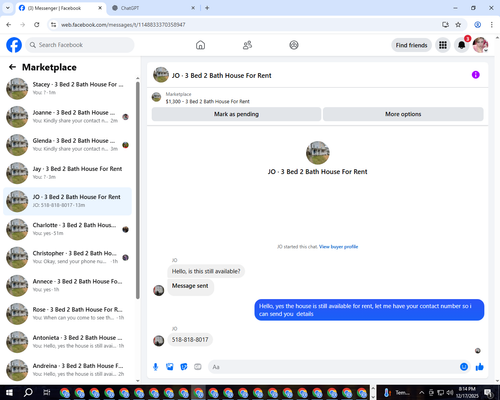Screen dimensions: 500x400
Task: Open account profile picture menu
Action: click(x=480, y=45)
